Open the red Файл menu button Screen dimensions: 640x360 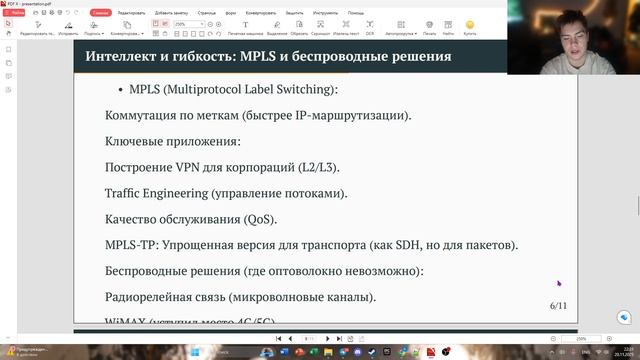click(x=14, y=13)
